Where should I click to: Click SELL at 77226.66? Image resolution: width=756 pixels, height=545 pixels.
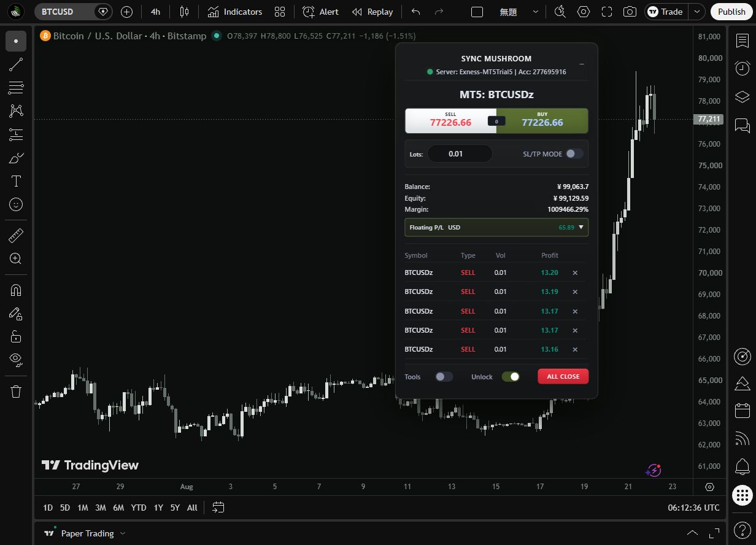click(450, 121)
